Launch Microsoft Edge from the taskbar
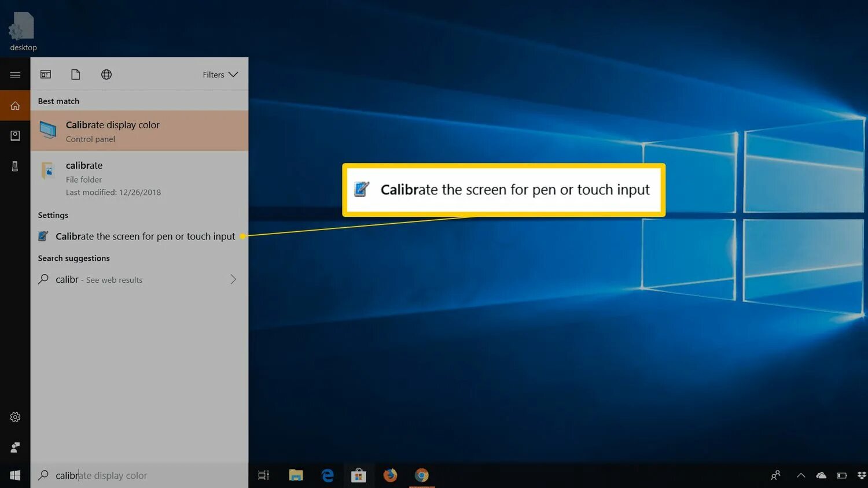Viewport: 868px width, 488px height. (x=328, y=475)
